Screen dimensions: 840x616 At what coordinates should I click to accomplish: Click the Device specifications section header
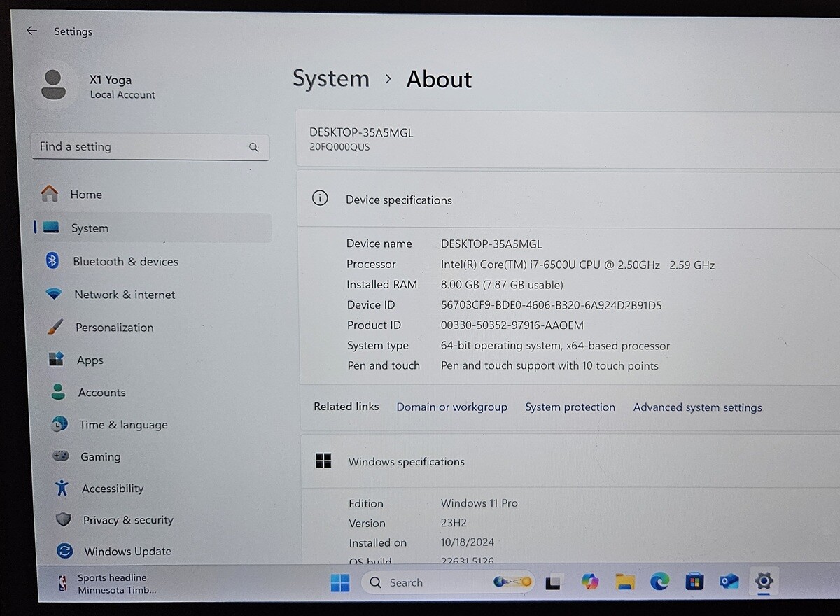click(x=568, y=199)
